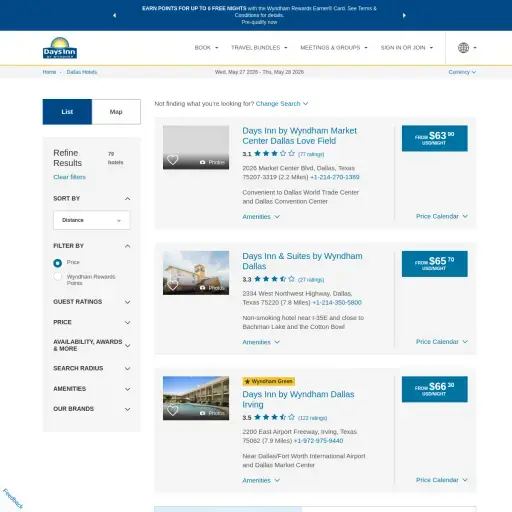Open Price Calendar for $65 hotel
This screenshot has width=512, height=512.
click(x=442, y=342)
